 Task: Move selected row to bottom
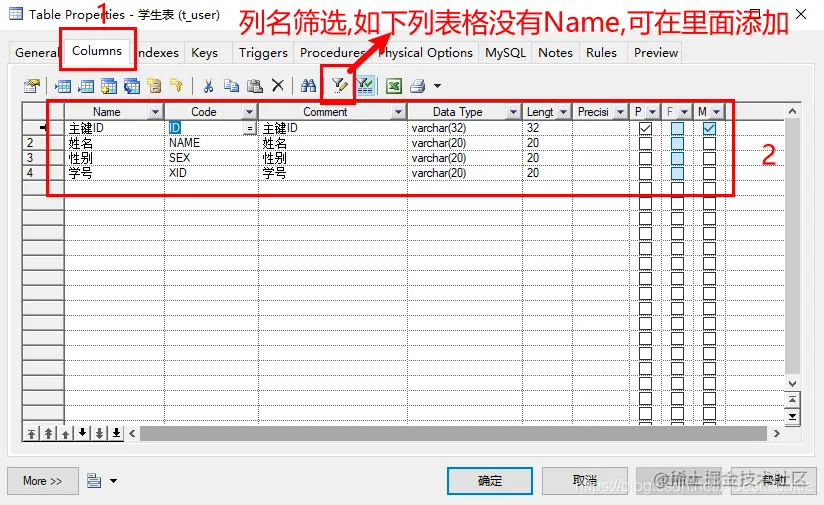click(116, 434)
